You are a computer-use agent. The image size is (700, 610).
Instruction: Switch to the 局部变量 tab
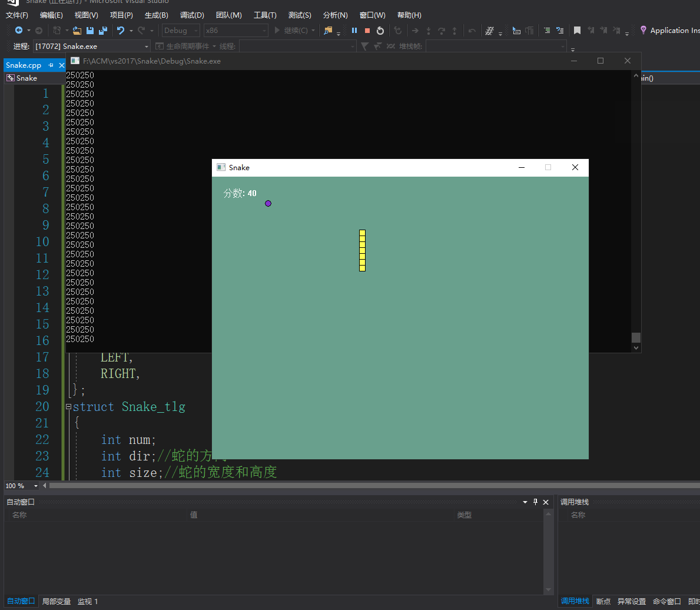click(x=56, y=601)
